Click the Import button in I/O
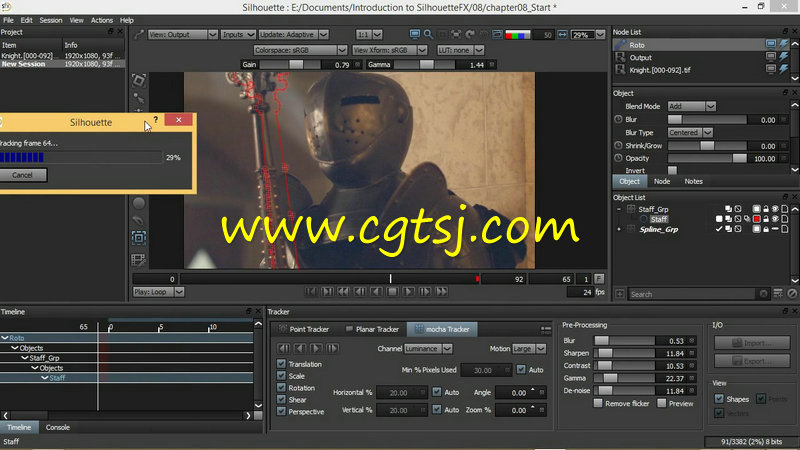 coord(752,343)
